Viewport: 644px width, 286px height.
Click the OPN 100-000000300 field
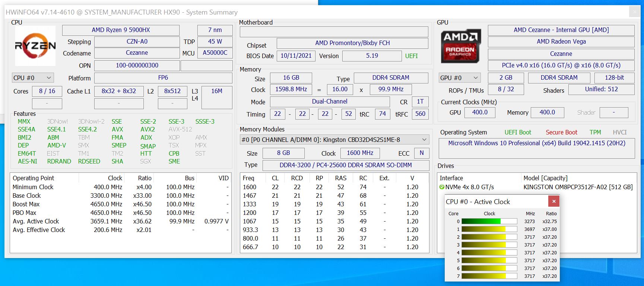[x=137, y=66]
